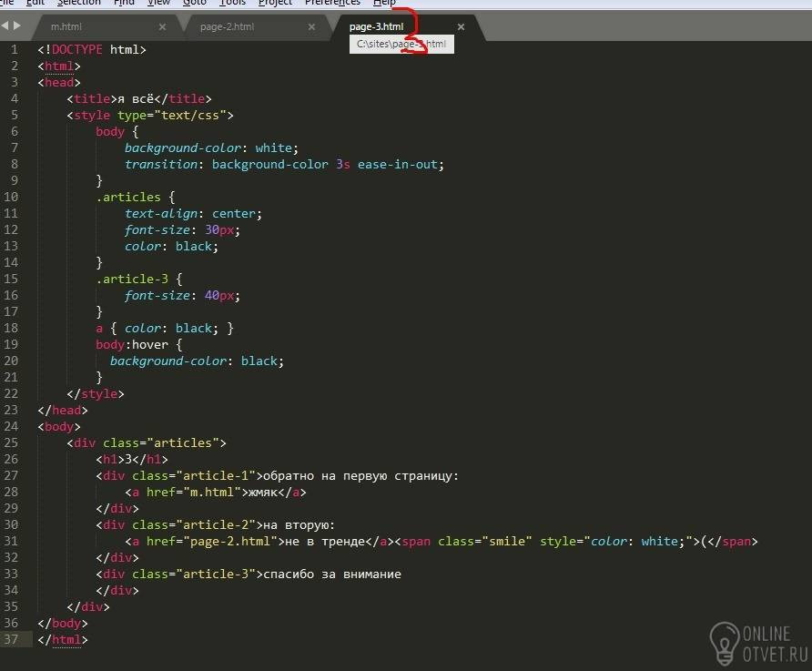Open the Goto menu
The width and height of the screenshot is (812, 671).
[195, 3]
